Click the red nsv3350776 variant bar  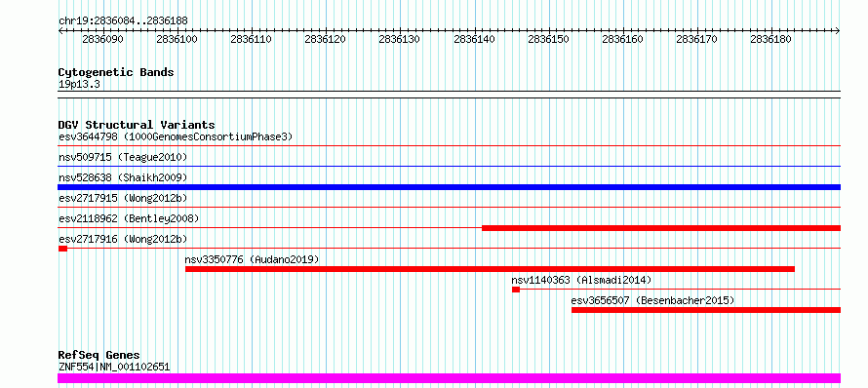[490, 269]
